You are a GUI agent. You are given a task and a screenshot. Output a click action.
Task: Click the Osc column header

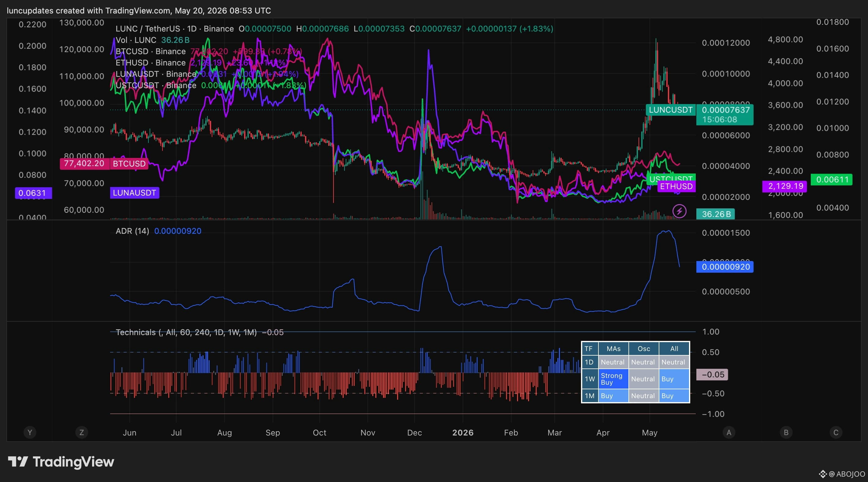pyautogui.click(x=644, y=349)
